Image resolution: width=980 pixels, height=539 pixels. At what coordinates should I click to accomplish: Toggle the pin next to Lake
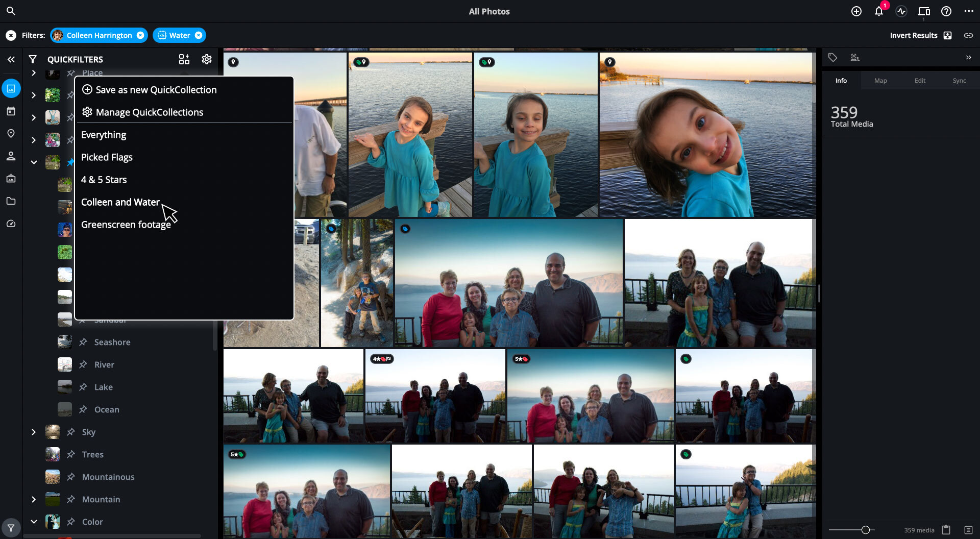(82, 387)
